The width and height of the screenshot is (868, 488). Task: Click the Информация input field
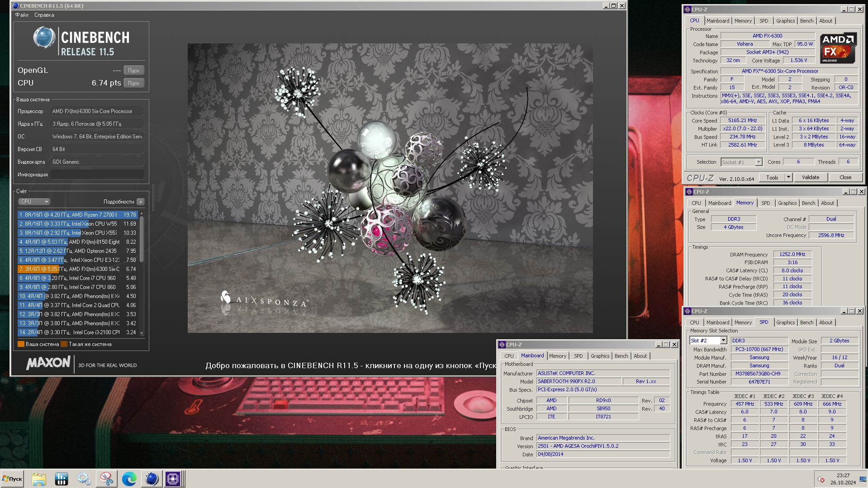pos(97,175)
